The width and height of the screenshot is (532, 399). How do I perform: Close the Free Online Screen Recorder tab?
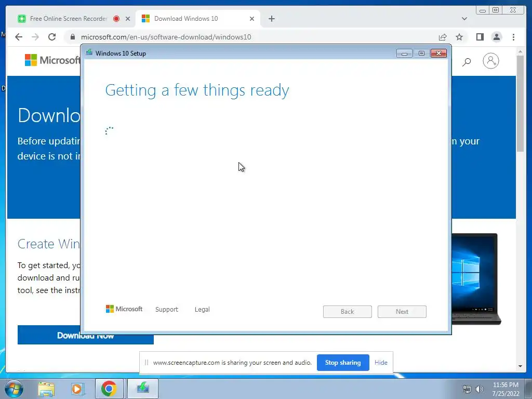point(128,19)
